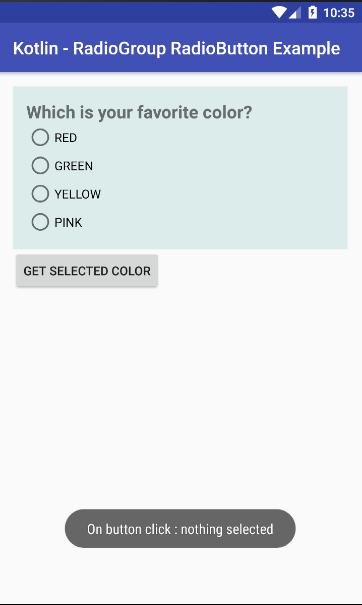Image resolution: width=362 pixels, height=605 pixels.
Task: Pick the PINK radio button circle
Action: click(x=40, y=222)
